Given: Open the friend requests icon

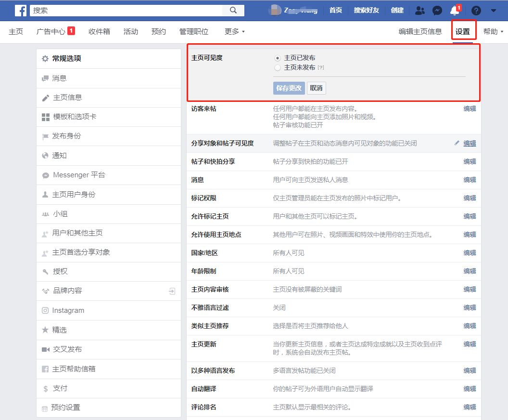Looking at the screenshot, I should pyautogui.click(x=420, y=11).
